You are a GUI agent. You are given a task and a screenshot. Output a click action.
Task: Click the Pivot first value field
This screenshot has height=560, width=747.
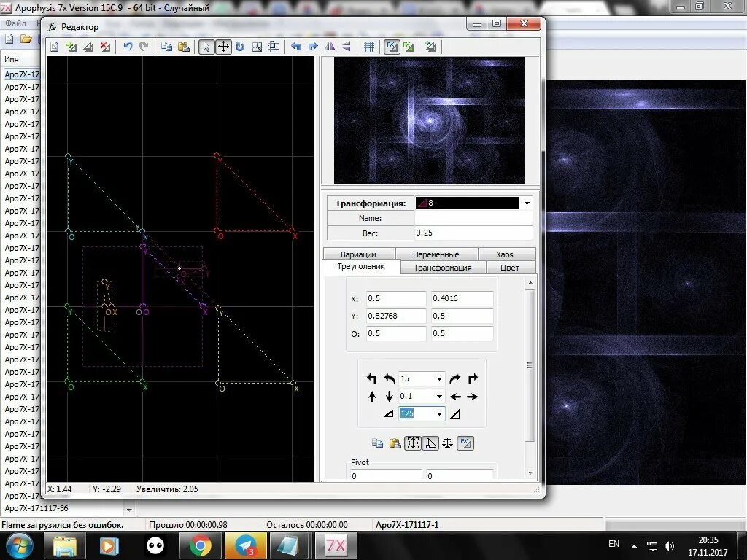point(386,475)
